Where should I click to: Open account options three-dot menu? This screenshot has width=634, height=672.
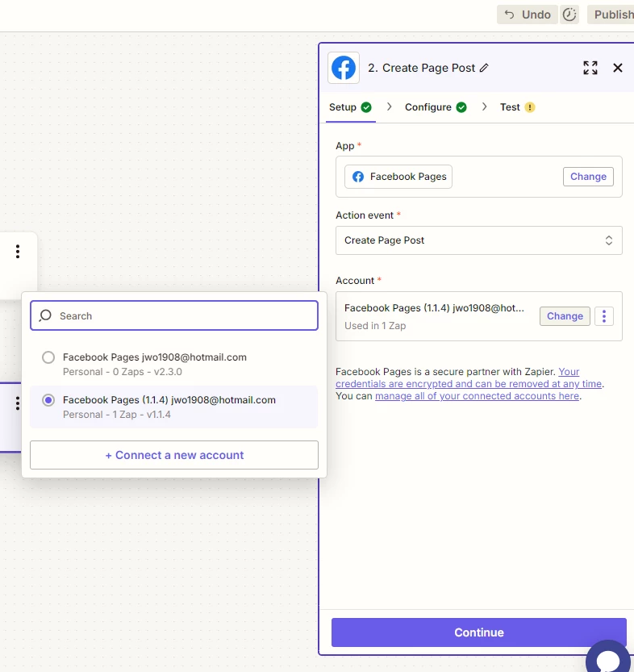click(604, 316)
